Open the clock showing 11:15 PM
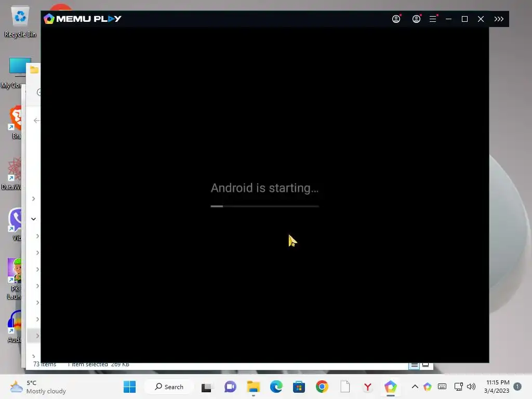 point(497,387)
